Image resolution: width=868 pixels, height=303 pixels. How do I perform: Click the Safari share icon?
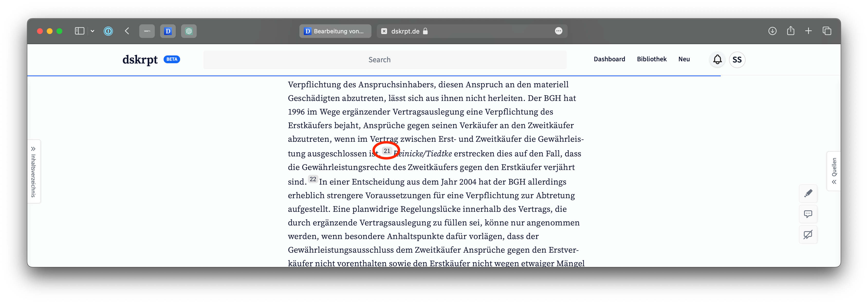click(791, 31)
